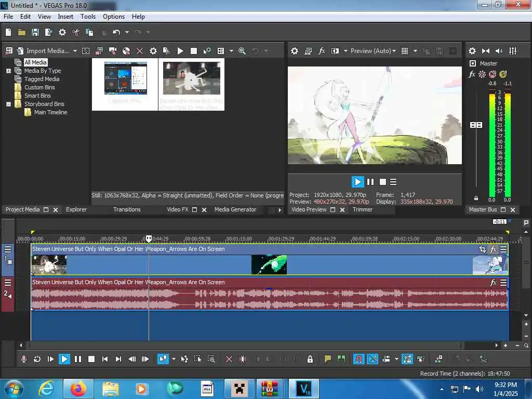Stop media preview in Project Media toolbar
The height and width of the screenshot is (399, 532).
pos(194,51)
